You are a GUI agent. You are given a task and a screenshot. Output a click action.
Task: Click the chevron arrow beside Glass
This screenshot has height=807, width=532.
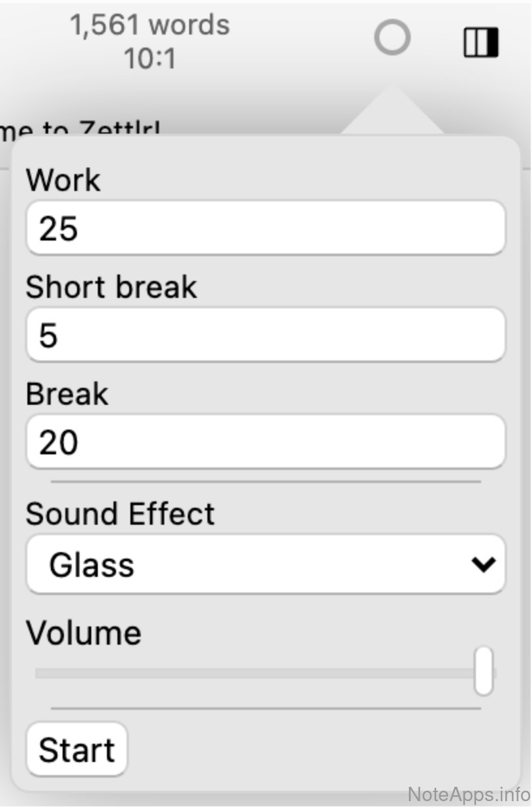(x=484, y=565)
